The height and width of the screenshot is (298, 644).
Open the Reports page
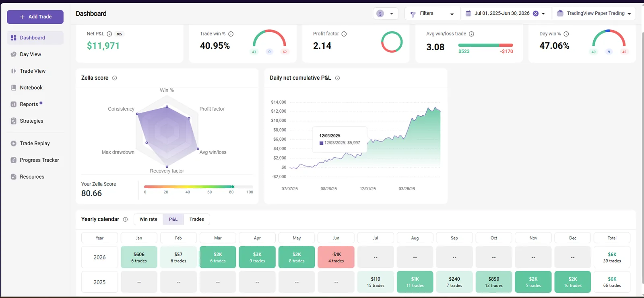29,104
